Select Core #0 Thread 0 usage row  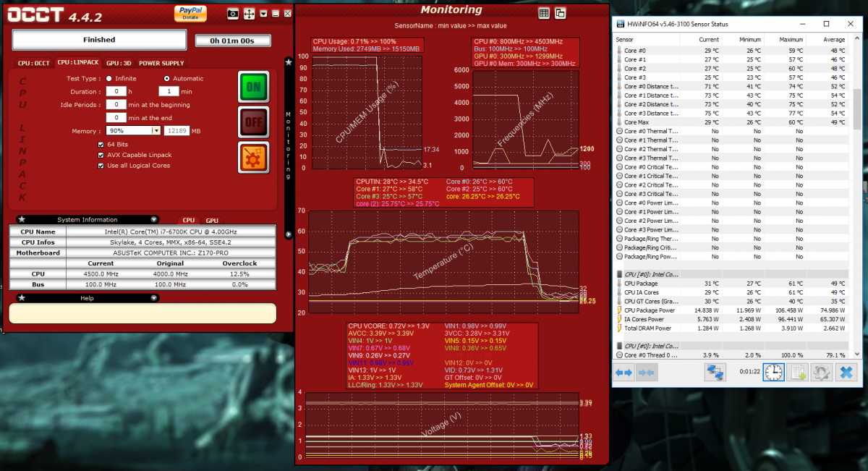(x=731, y=355)
